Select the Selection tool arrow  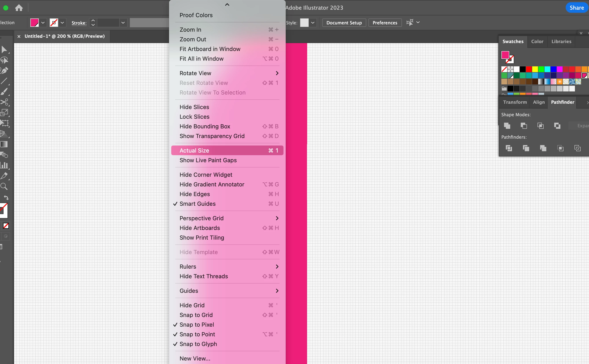coord(4,50)
